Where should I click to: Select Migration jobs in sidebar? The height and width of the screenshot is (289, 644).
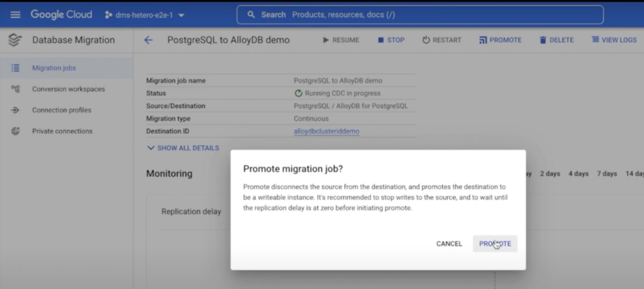(54, 68)
